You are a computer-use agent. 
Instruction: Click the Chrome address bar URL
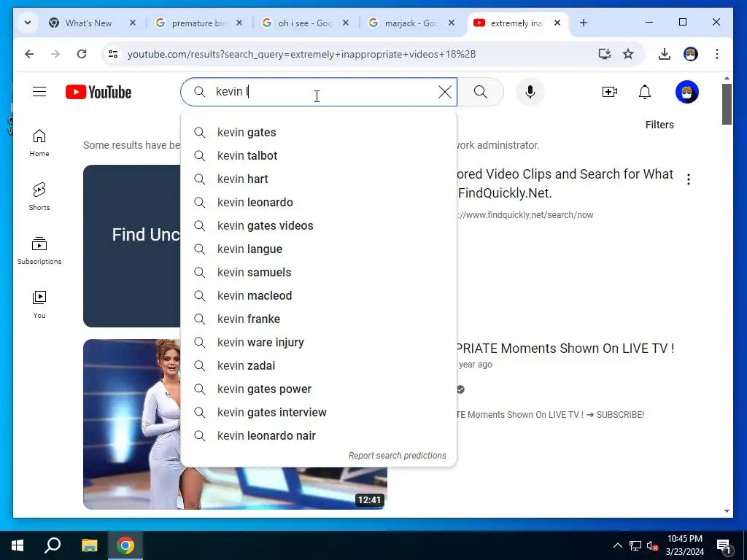(301, 54)
